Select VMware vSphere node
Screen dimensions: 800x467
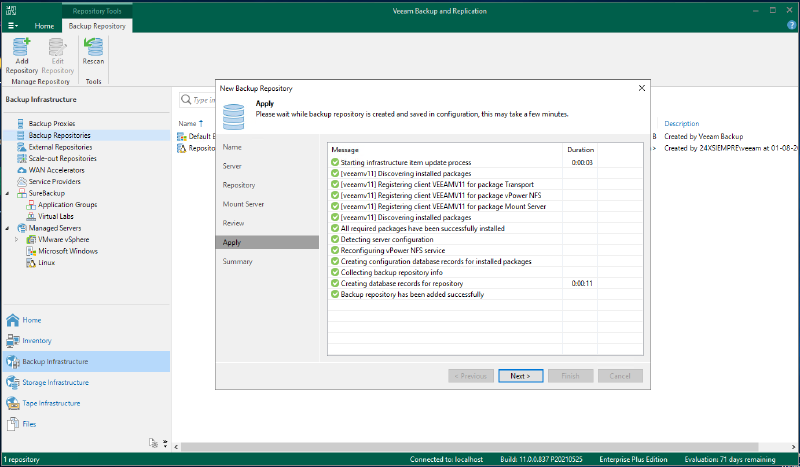tap(63, 239)
